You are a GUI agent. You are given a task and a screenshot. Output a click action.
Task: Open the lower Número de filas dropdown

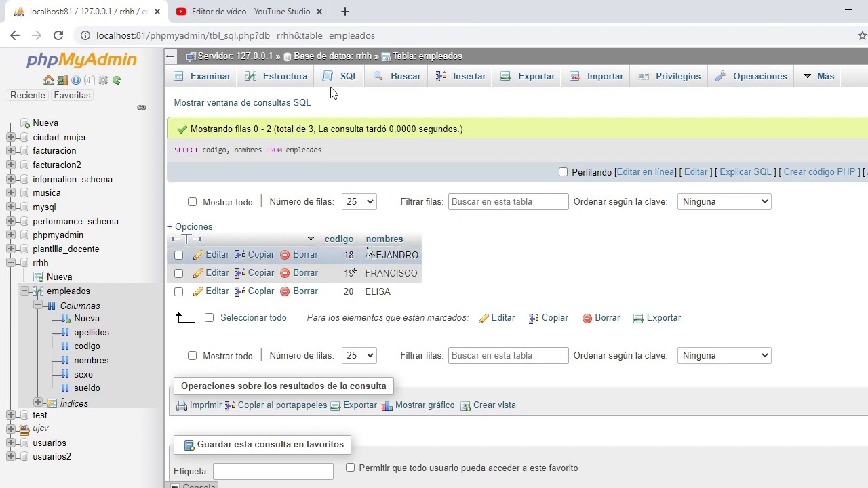(359, 355)
